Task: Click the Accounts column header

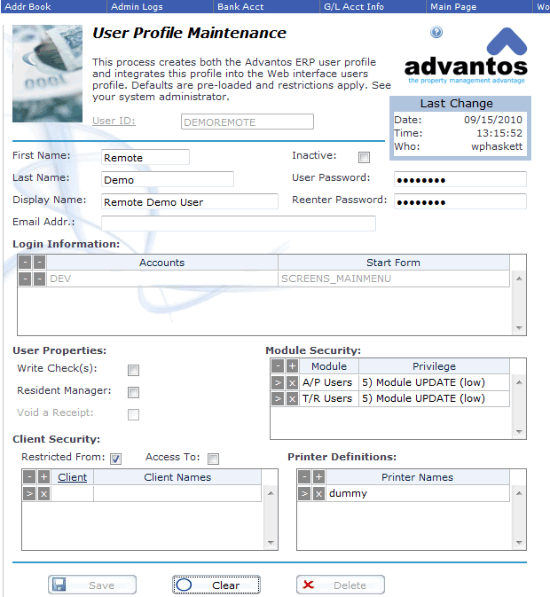Action: 162,263
